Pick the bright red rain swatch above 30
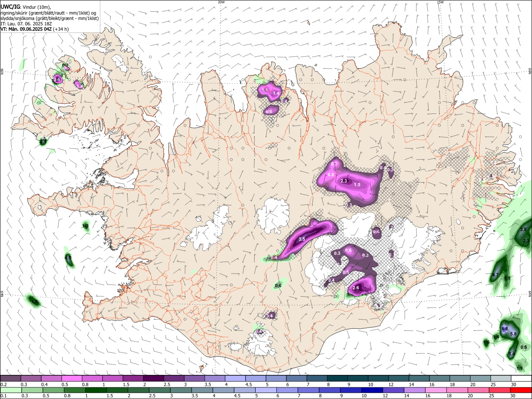The height and width of the screenshot is (399, 532). [521, 390]
